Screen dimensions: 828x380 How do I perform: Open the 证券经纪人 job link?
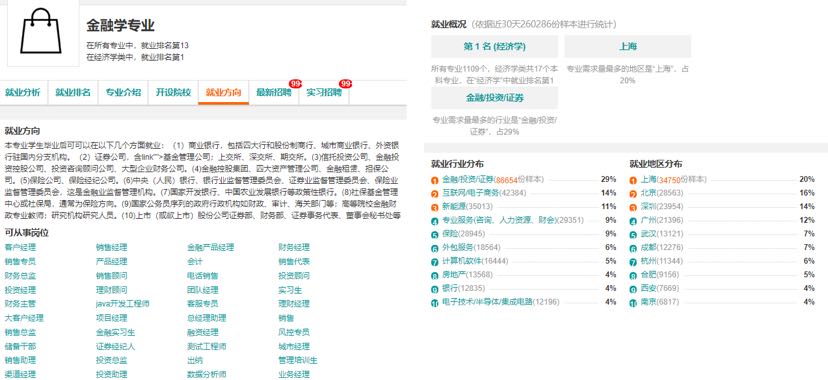115,347
